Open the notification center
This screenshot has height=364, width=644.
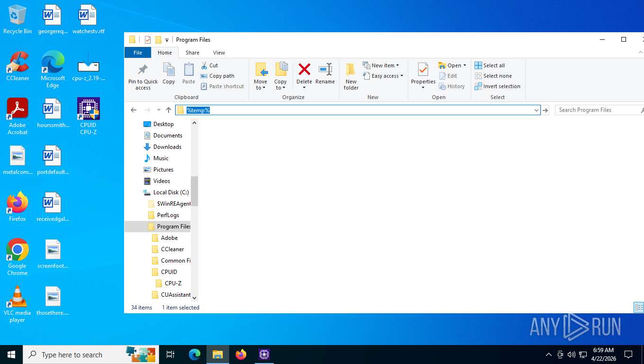click(628, 355)
